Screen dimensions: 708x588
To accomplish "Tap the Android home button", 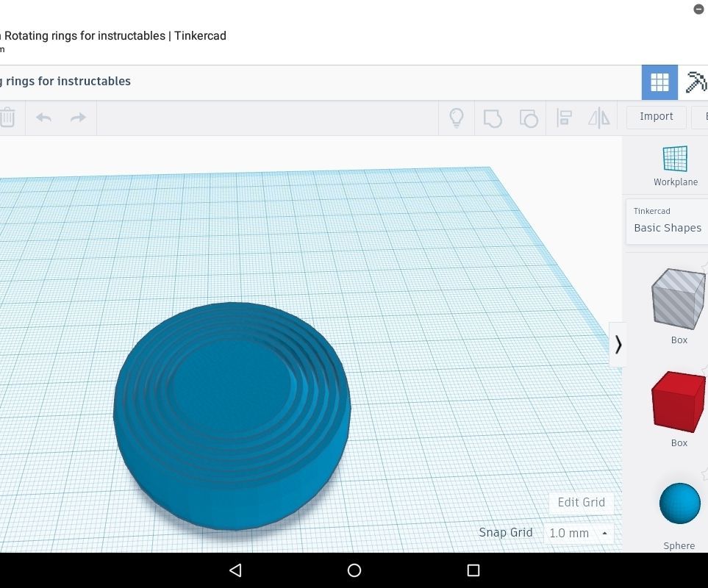I will coord(354,570).
